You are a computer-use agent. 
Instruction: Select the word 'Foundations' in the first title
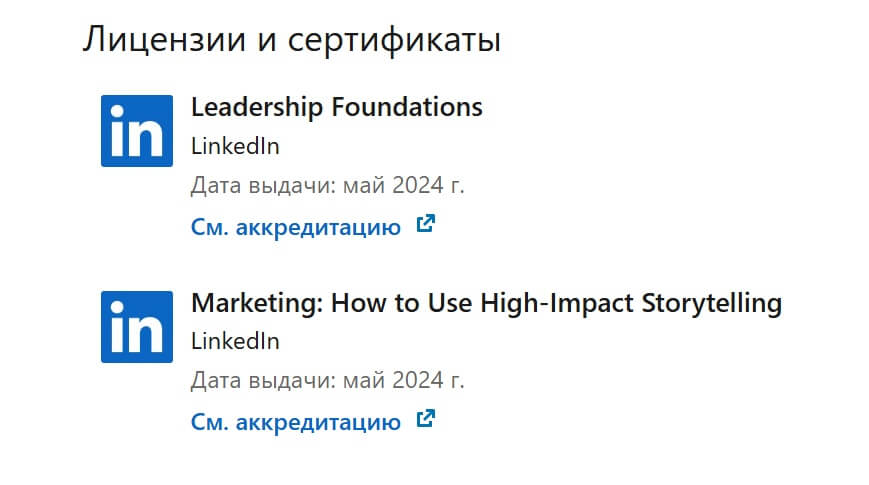[407, 107]
